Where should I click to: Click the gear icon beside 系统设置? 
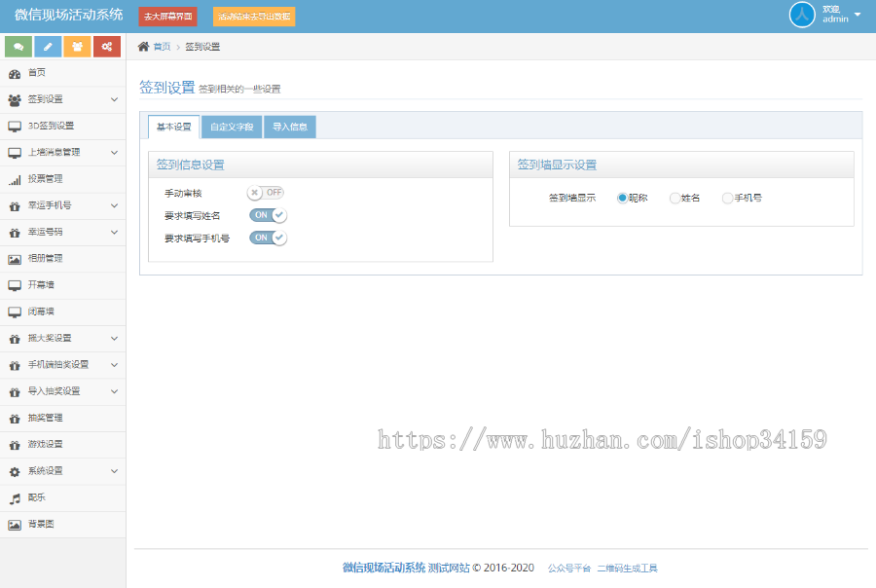15,472
